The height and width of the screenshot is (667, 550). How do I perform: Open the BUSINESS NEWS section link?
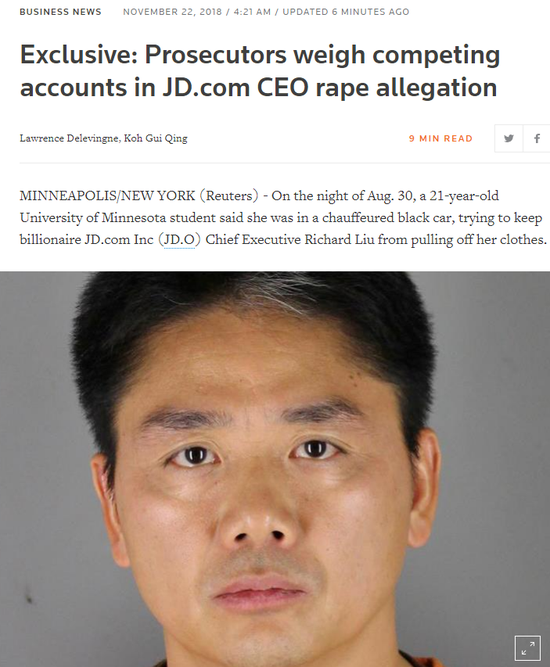(60, 12)
